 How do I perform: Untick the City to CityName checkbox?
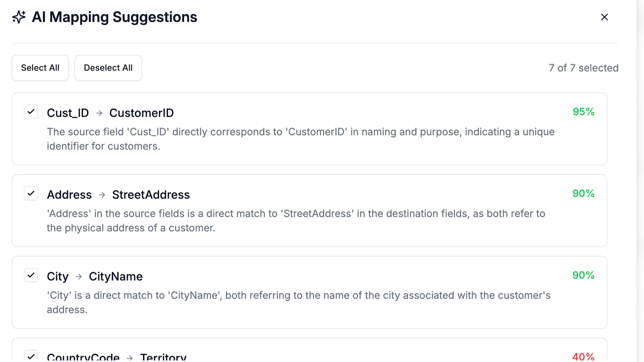(x=31, y=275)
